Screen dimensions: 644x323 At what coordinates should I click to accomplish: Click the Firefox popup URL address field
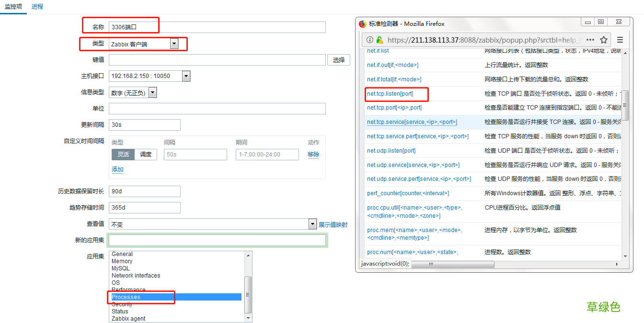[484, 40]
